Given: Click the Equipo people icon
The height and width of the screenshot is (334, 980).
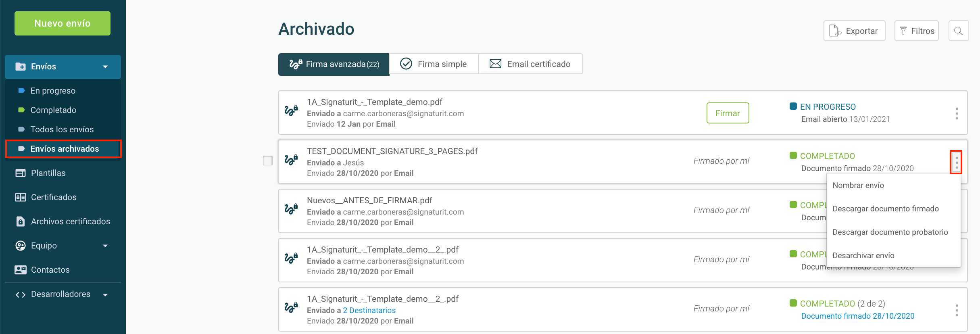Looking at the screenshot, I should [x=20, y=246].
